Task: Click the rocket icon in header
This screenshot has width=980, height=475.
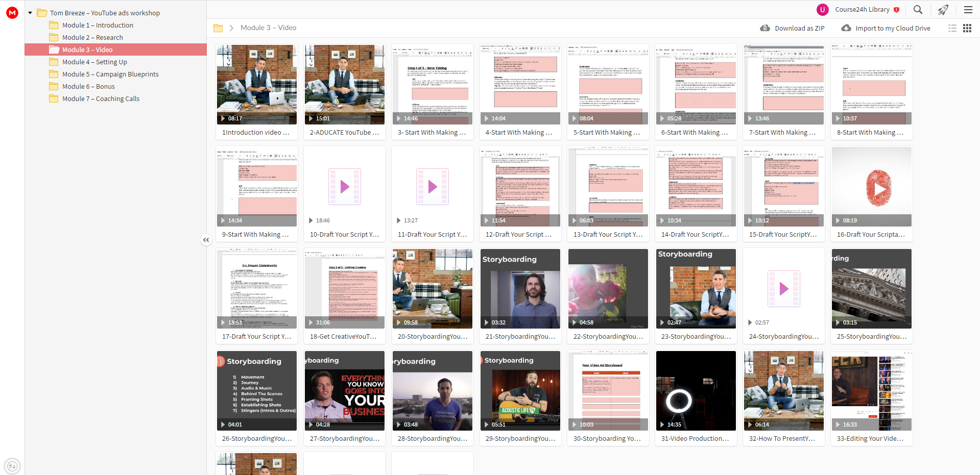Action: tap(943, 9)
